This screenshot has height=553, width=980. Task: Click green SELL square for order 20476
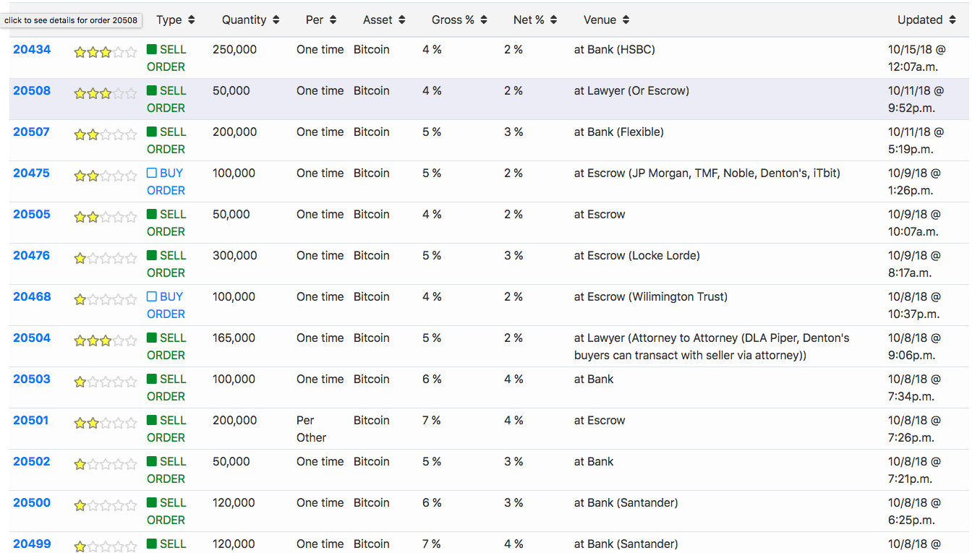pyautogui.click(x=152, y=256)
